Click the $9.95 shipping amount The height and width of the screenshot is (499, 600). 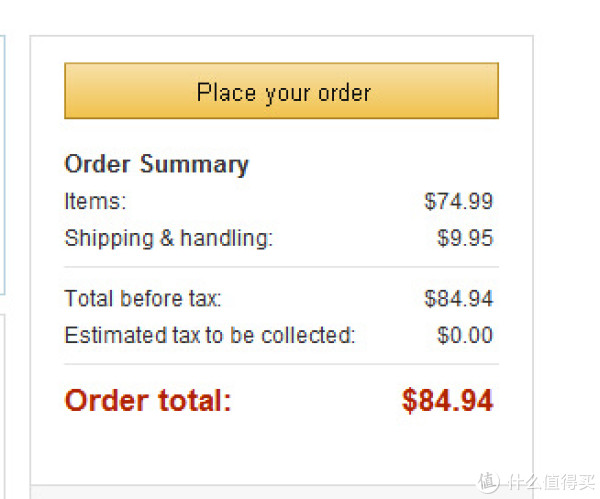tap(465, 238)
